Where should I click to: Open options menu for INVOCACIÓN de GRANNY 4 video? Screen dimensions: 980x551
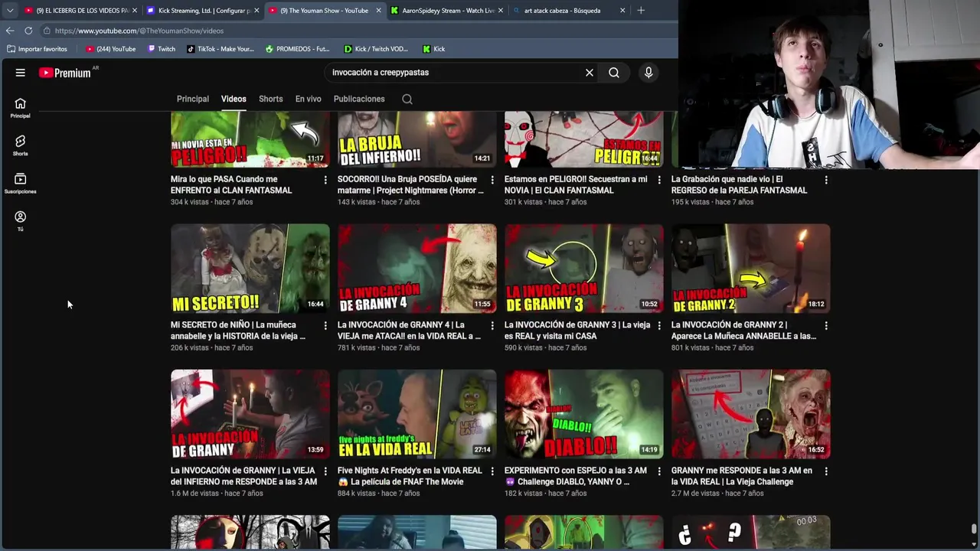pos(492,326)
